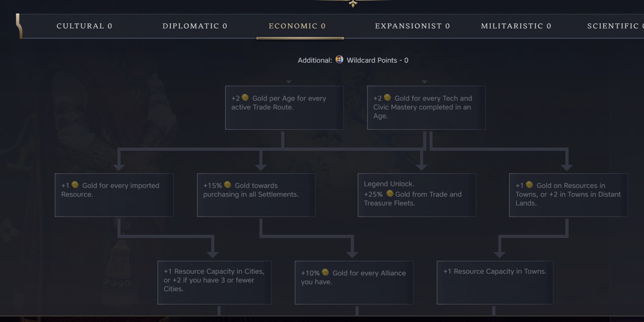Image resolution: width=644 pixels, height=322 pixels.
Task: Select the coin icon in the Tech and Civic Mastery node
Action: tap(387, 98)
